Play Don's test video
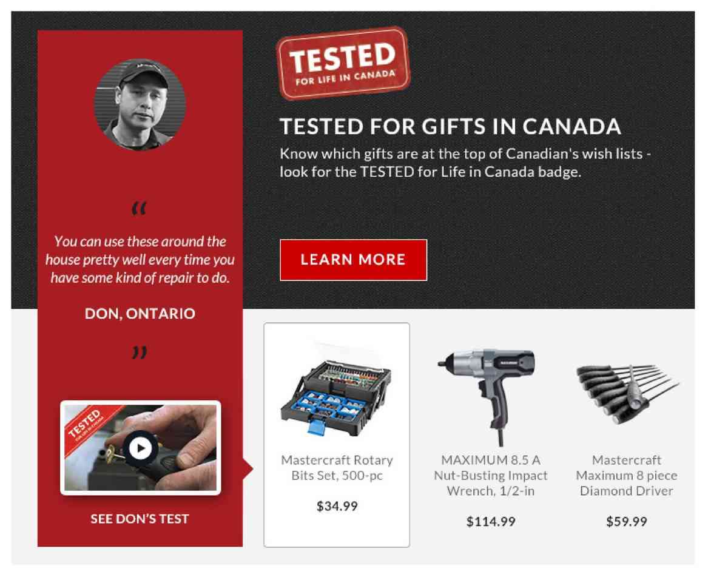Screen dimensions: 728x577 pos(140,448)
